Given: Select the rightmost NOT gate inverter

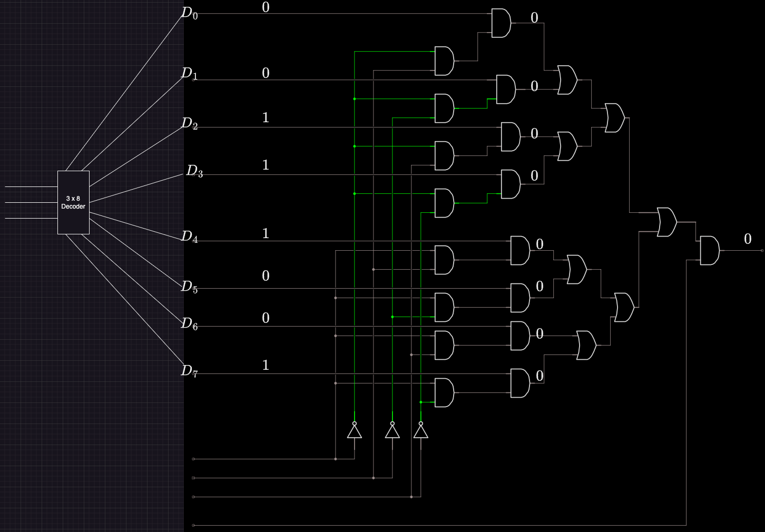Looking at the screenshot, I should click(x=421, y=430).
